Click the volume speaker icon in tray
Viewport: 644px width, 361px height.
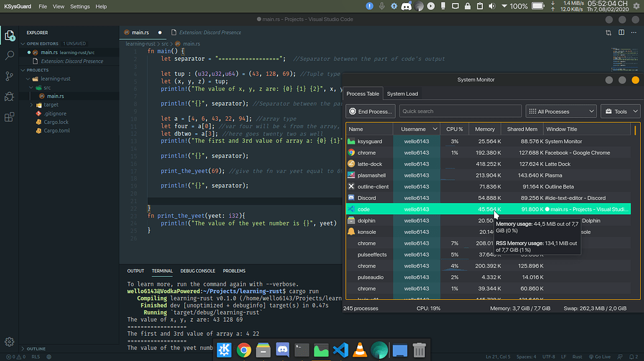(491, 6)
